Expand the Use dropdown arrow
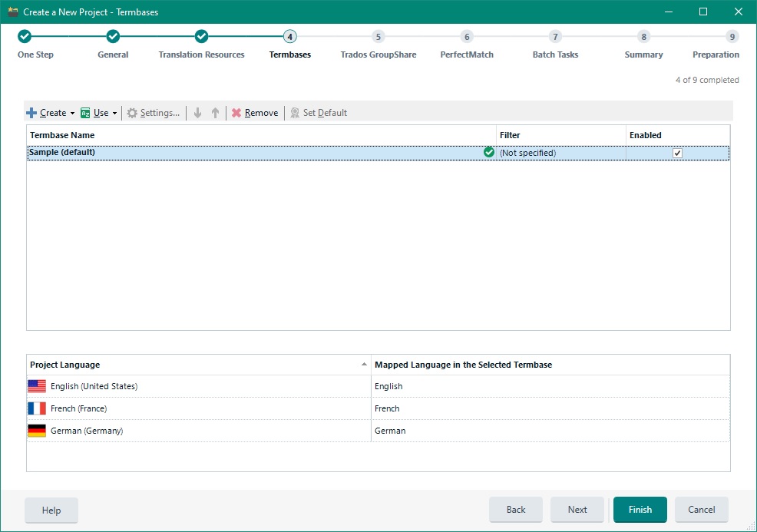The width and height of the screenshot is (757, 532). (114, 114)
